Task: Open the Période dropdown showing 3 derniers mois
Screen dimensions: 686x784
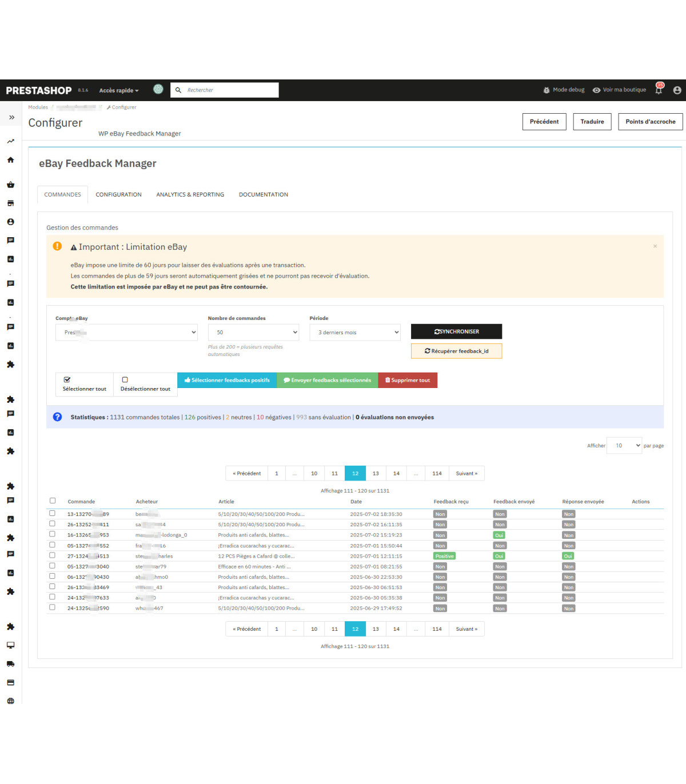Action: [354, 333]
